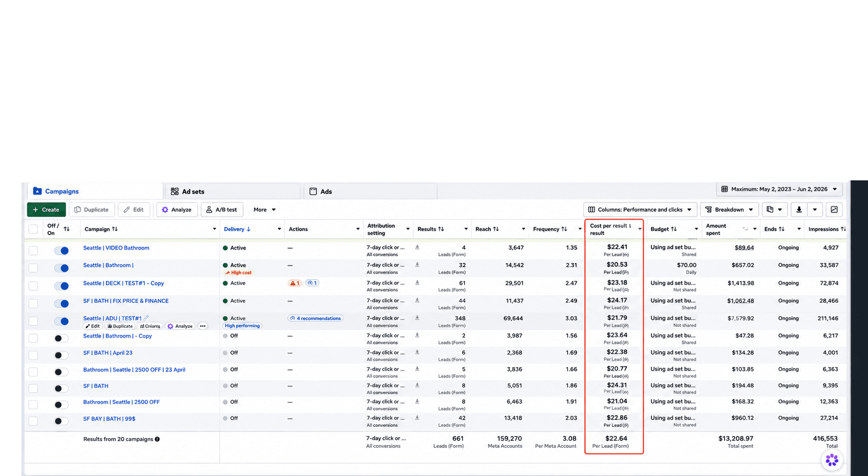Screen dimensions: 868x476
Task: Open Amount spent column dropdown arrow
Action: [x=755, y=229]
